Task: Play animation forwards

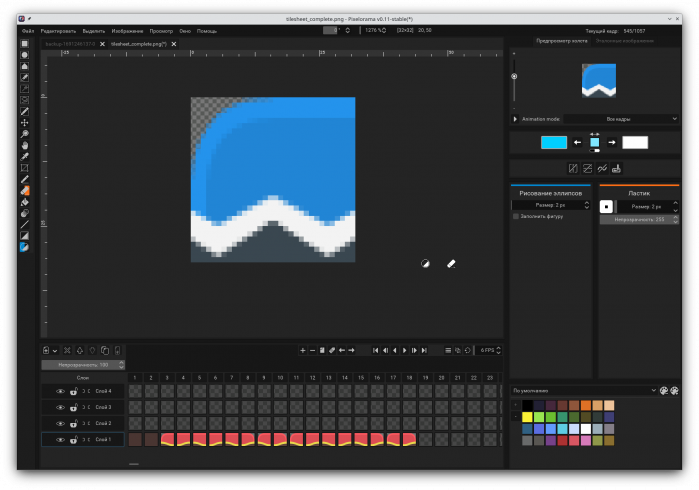Action: coord(405,350)
